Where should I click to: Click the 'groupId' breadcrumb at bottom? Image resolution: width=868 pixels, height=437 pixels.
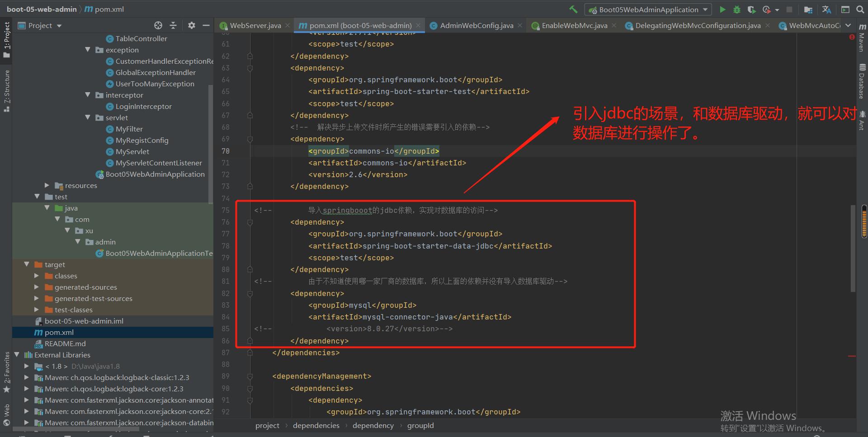pos(420,426)
